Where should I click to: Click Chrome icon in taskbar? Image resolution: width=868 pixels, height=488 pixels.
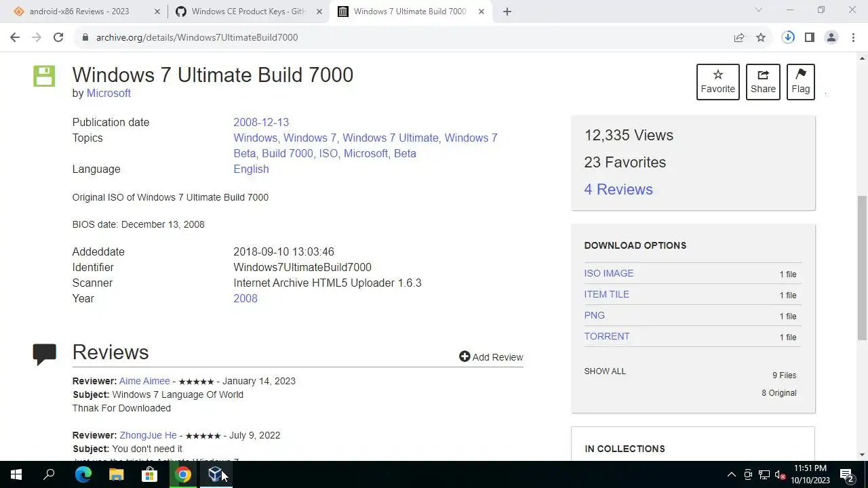pyautogui.click(x=182, y=474)
